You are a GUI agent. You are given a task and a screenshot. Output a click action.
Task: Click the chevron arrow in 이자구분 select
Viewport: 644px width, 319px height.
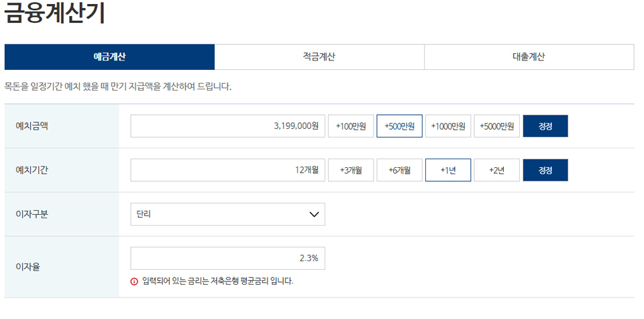click(x=313, y=214)
